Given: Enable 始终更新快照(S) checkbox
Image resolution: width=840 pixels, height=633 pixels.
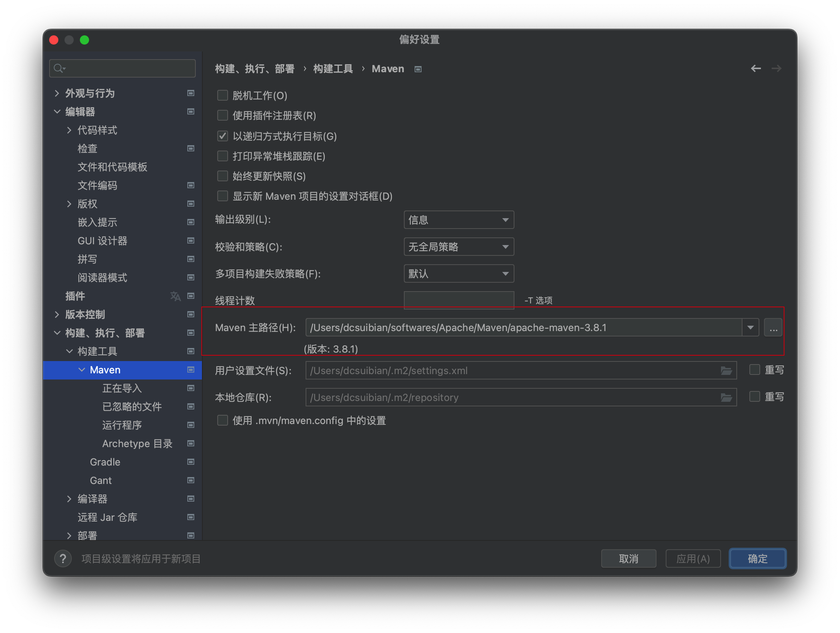Looking at the screenshot, I should (223, 176).
